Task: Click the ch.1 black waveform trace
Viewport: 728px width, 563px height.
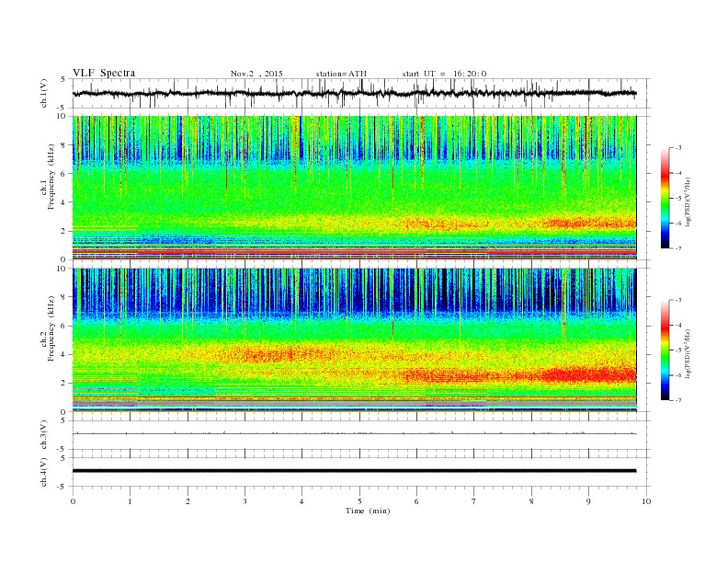Action: click(354, 93)
